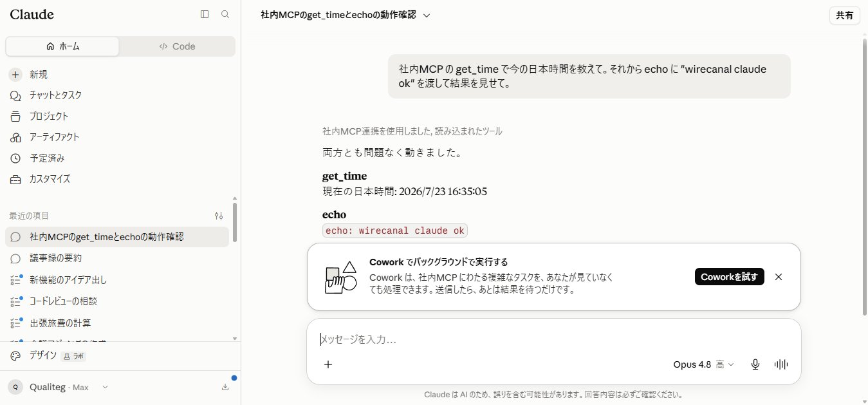Toggle the sidebar collapse icon

pyautogui.click(x=205, y=14)
